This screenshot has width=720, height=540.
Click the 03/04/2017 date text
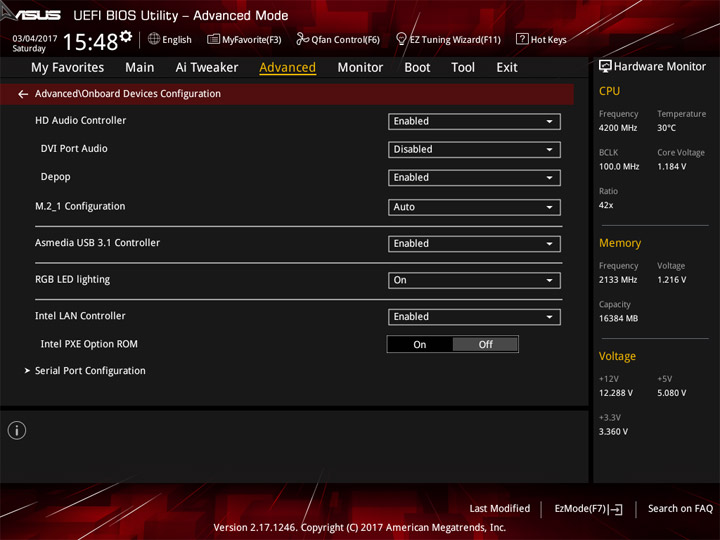(35, 38)
